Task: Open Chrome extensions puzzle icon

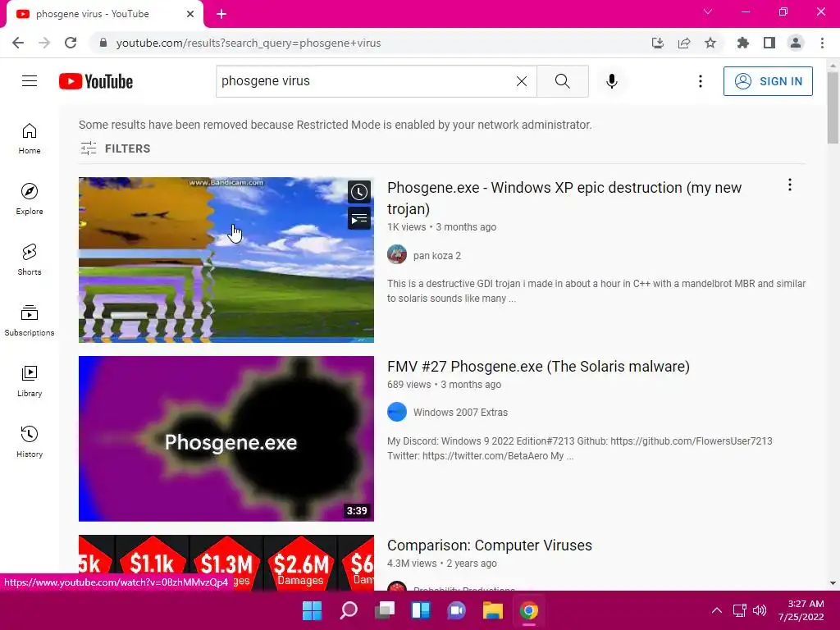Action: pyautogui.click(x=742, y=43)
